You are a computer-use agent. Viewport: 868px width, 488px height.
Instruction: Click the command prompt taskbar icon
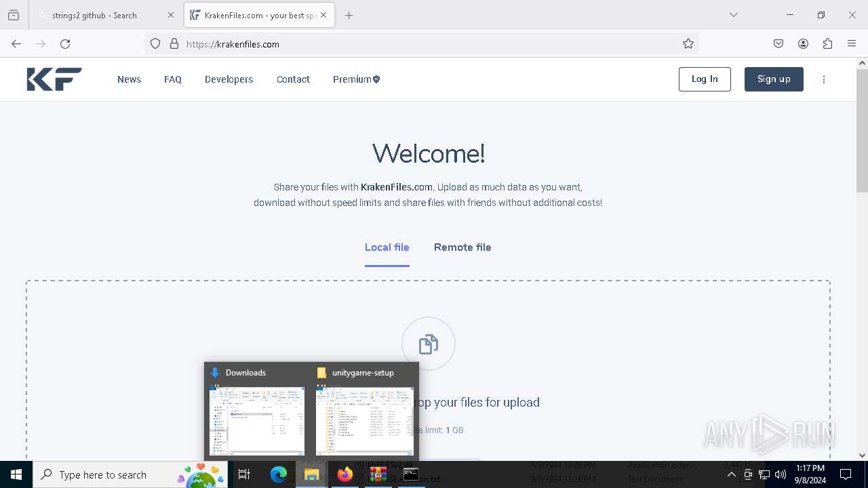(411, 474)
